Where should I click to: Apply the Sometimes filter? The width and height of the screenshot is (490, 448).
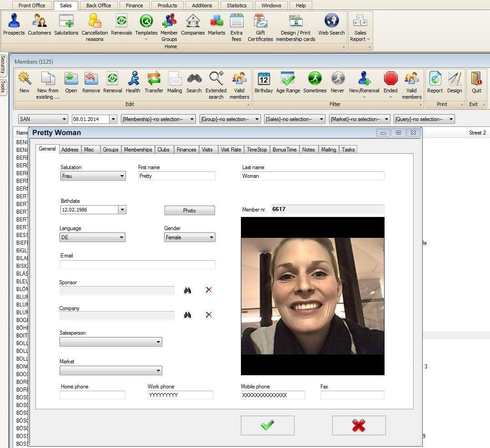(x=315, y=82)
